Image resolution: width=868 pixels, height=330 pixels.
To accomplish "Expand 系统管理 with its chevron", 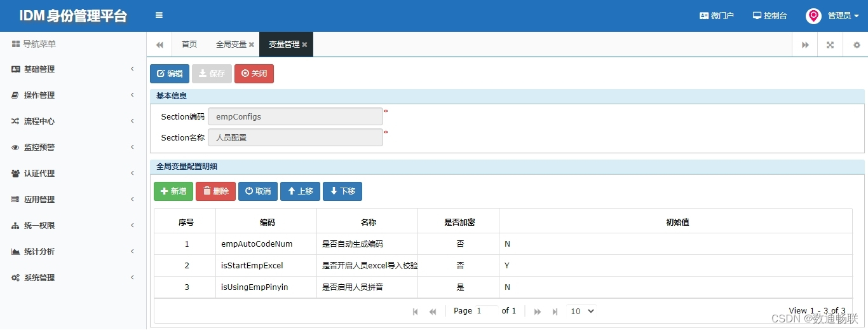I will pos(132,278).
